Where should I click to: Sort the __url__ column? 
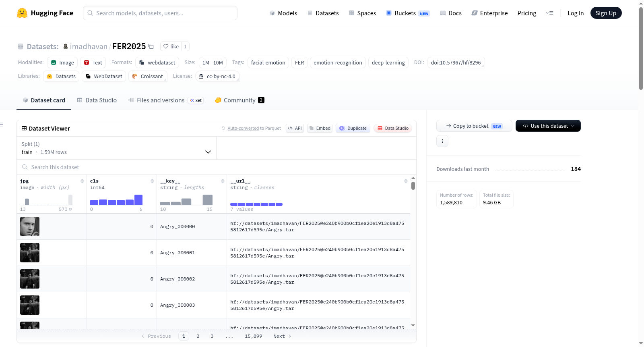coord(406,181)
